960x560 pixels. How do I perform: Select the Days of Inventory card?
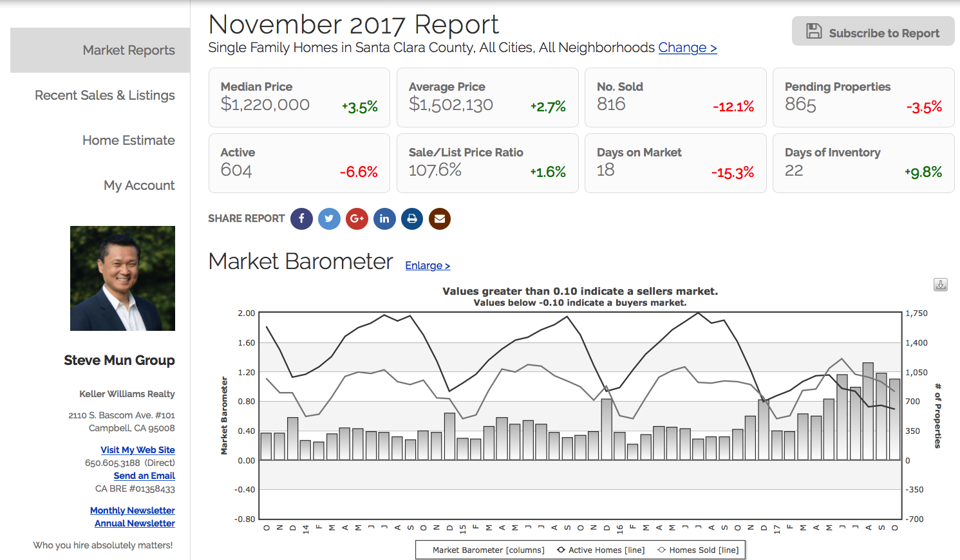click(x=863, y=163)
